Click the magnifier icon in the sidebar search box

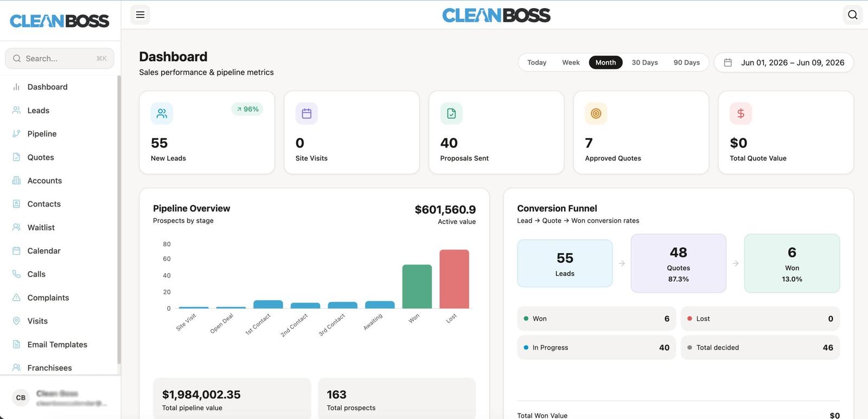point(17,59)
